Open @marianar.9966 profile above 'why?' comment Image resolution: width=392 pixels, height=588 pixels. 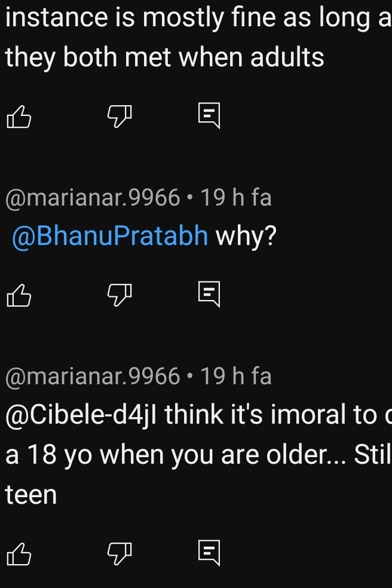[93, 197]
